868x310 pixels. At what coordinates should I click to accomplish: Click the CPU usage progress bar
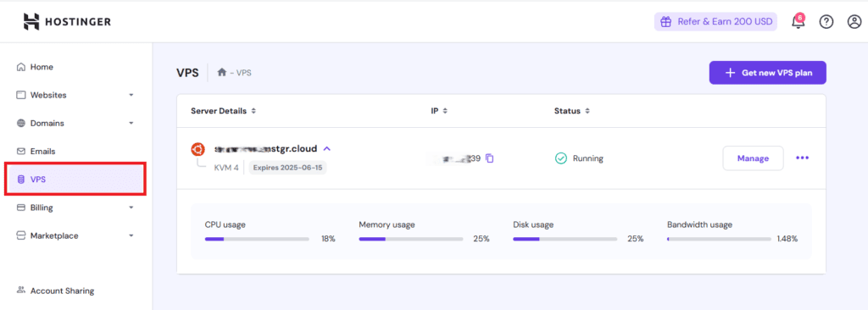[x=257, y=239]
